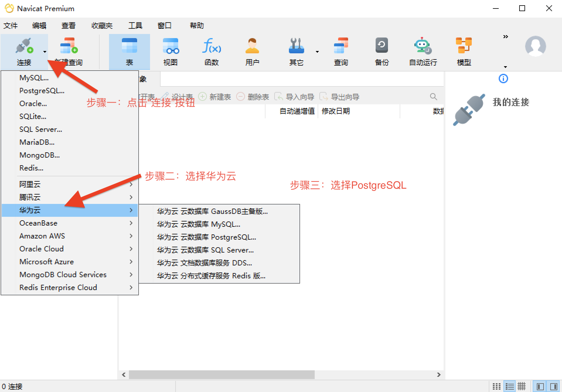Open the View (视图) toolbar icon

(171, 46)
